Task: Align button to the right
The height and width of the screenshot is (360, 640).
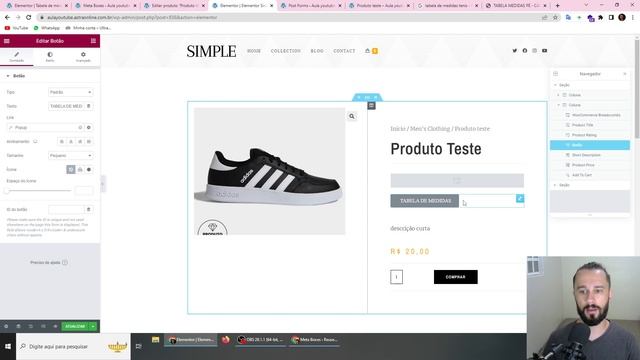Action: tap(80, 142)
